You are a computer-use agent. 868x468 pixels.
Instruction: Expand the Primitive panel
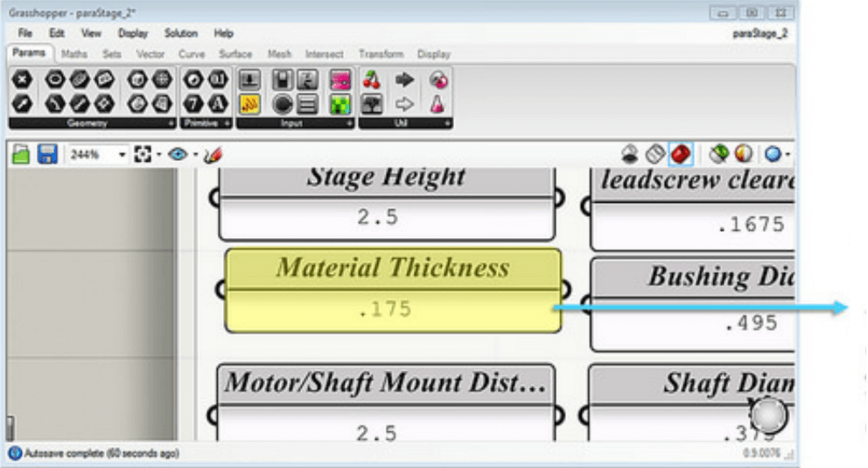tap(227, 123)
